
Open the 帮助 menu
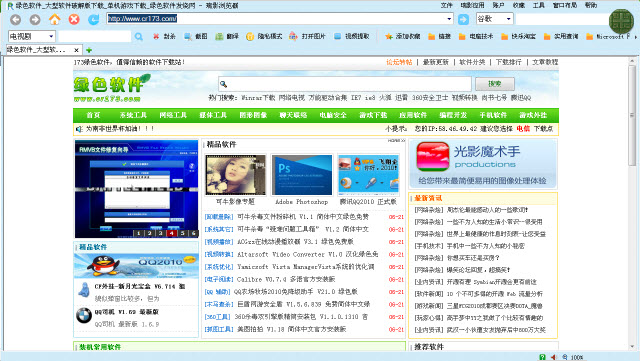(591, 5)
